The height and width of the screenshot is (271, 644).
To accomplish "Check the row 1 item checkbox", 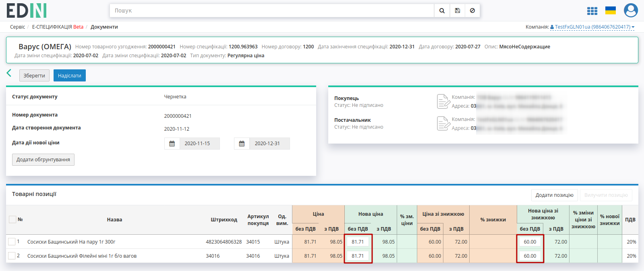I will coord(12,242).
